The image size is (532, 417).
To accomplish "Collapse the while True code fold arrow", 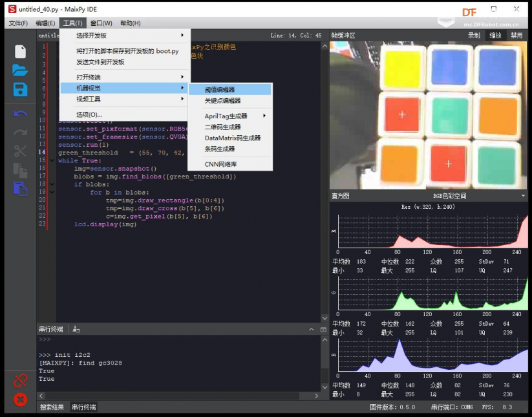I will 52,160.
